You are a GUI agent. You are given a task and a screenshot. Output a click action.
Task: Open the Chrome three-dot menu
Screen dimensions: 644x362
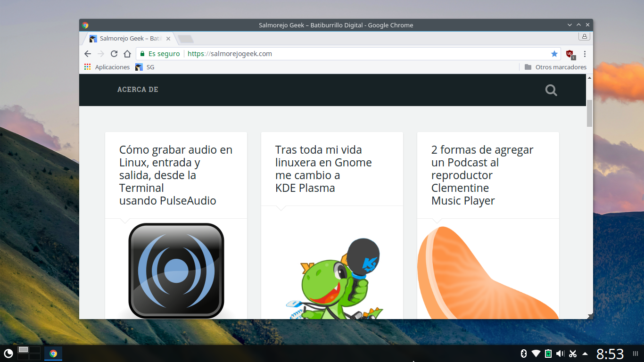pos(585,54)
